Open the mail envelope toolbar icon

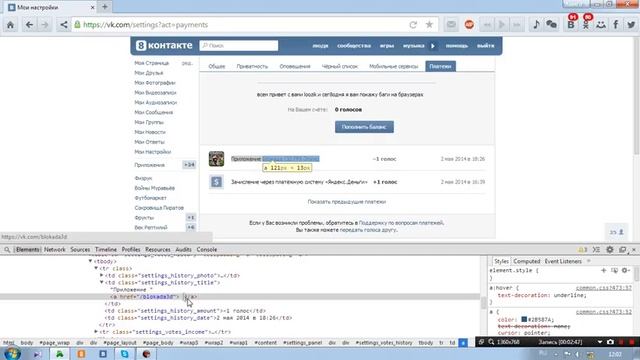tap(451, 24)
